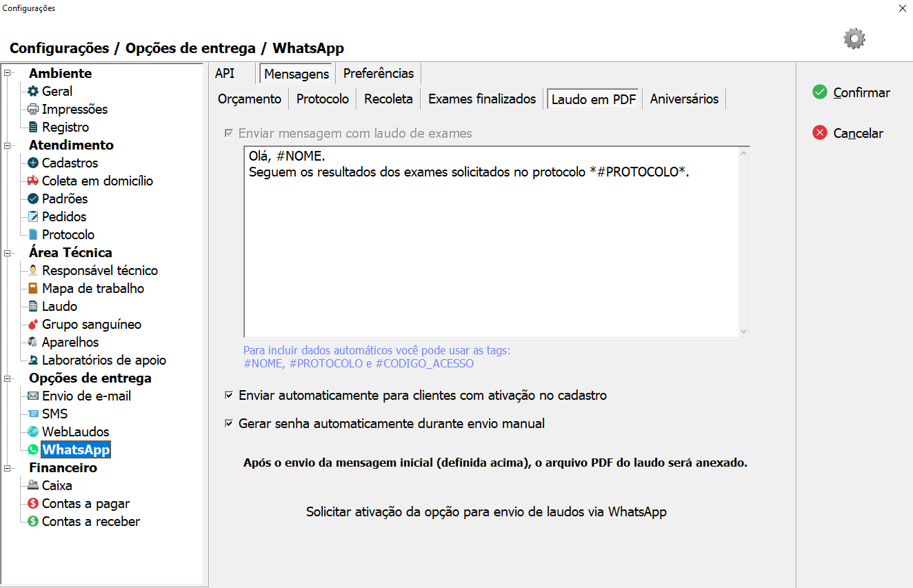Click the Pedidos notepad icon
Screen dimensions: 913x588
click(x=33, y=216)
